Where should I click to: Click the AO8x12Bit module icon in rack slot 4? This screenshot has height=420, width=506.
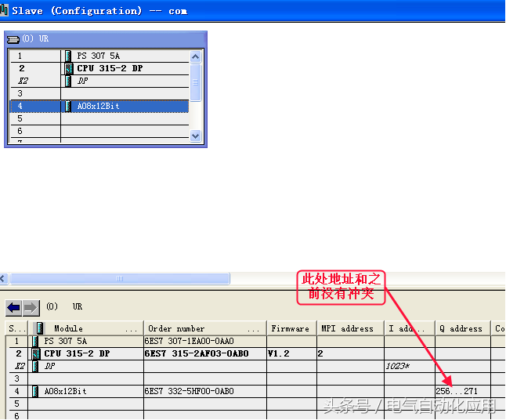point(69,106)
